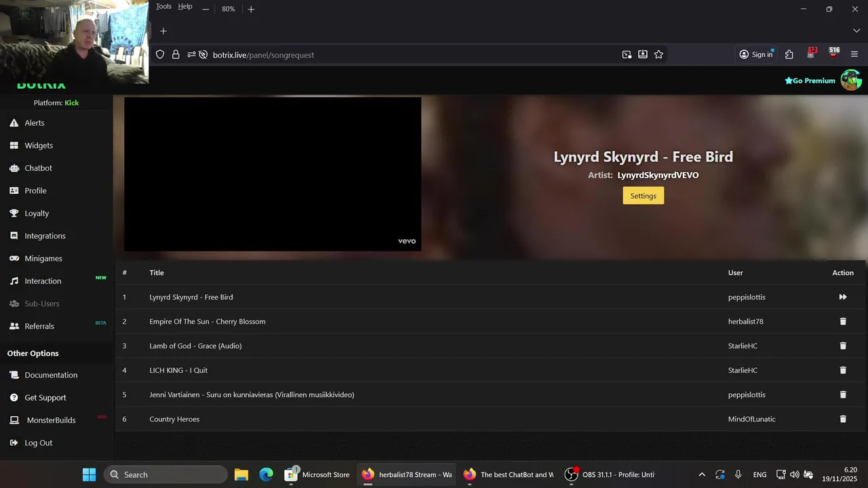This screenshot has width=868, height=488.
Task: Open the Interaction section
Action: [43, 281]
